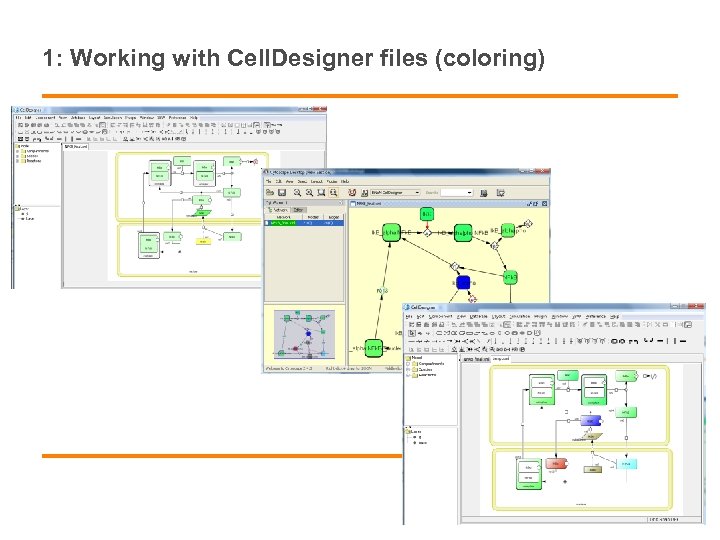Open Plugin menu in bottom-right CellDesigner

pyautogui.click(x=540, y=316)
